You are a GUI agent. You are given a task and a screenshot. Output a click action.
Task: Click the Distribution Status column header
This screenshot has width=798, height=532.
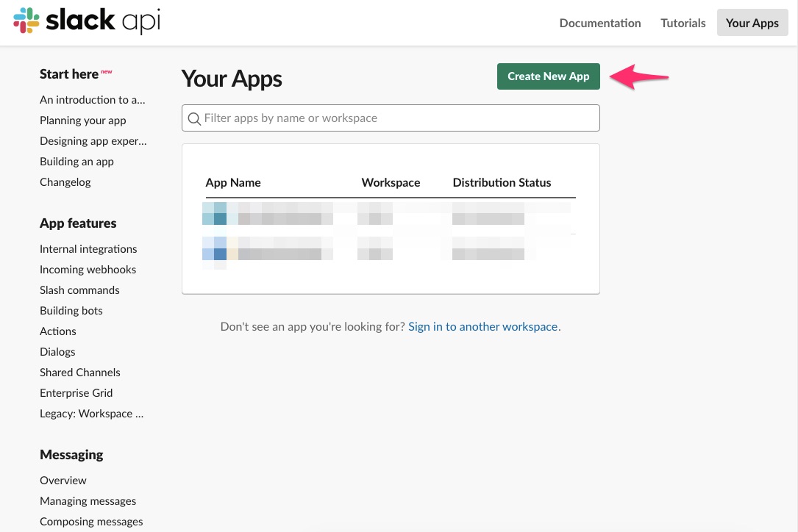pyautogui.click(x=502, y=182)
